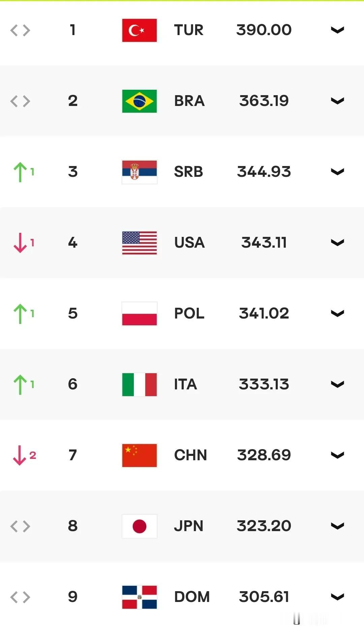364x632 pixels.
Task: Select the POL team name
Action: [189, 313]
